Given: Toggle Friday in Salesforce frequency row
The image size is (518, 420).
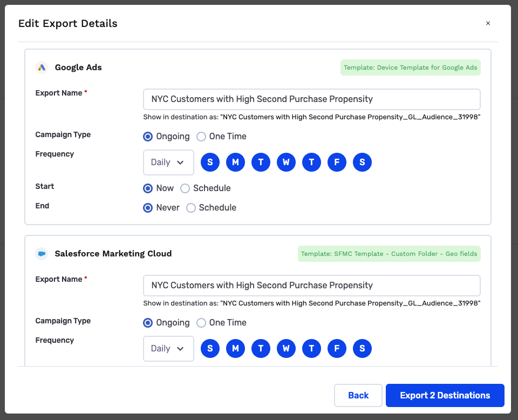Looking at the screenshot, I should pos(337,349).
